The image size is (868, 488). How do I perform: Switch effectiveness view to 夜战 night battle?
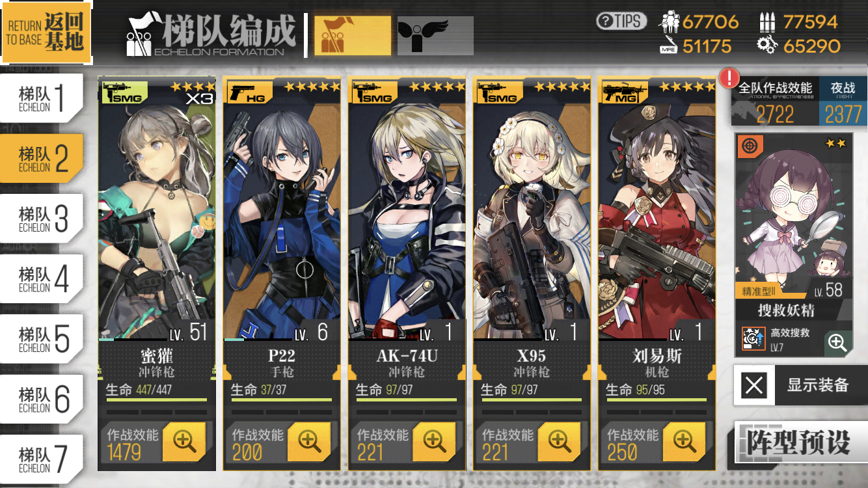point(843,102)
